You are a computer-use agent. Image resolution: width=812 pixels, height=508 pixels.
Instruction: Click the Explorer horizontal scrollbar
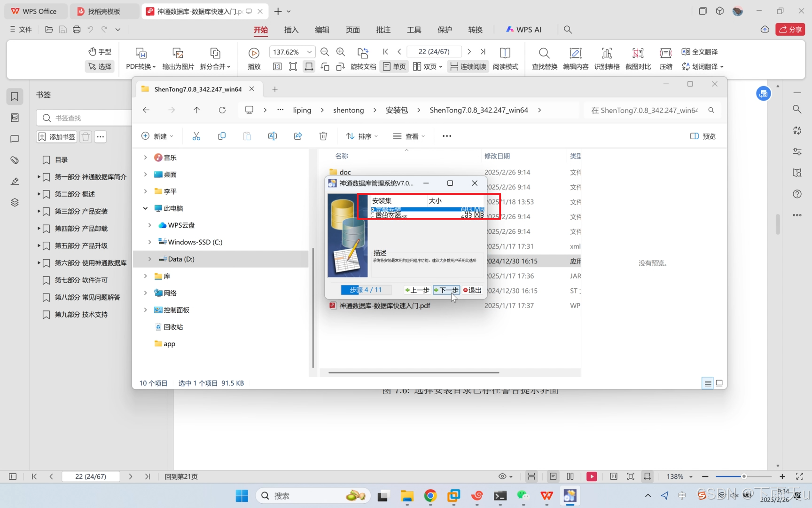click(x=414, y=373)
